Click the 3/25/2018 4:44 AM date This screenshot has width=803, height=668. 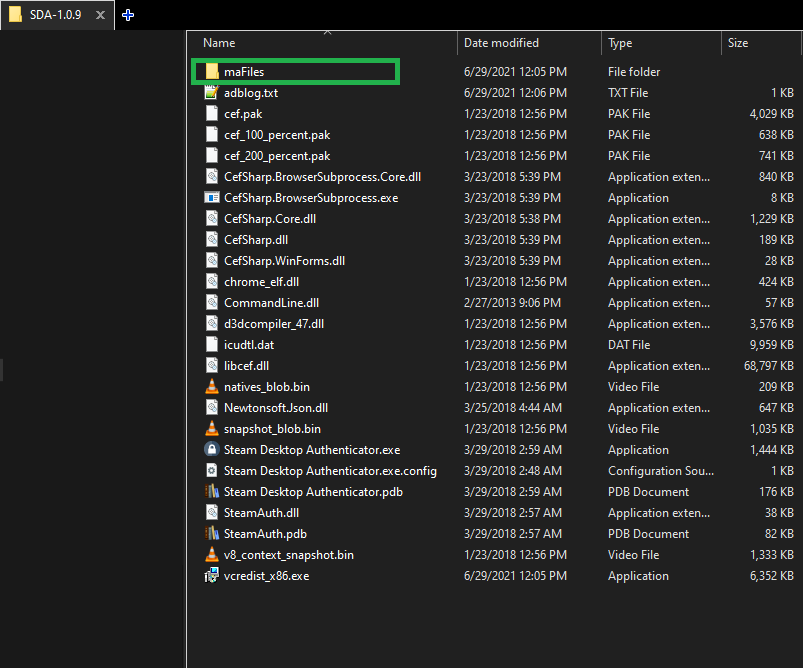(513, 408)
